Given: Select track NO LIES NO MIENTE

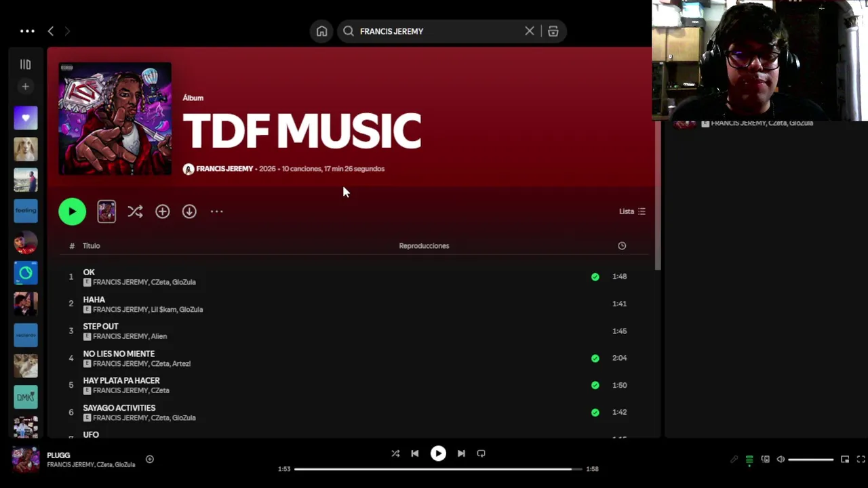Looking at the screenshot, I should pyautogui.click(x=353, y=358).
